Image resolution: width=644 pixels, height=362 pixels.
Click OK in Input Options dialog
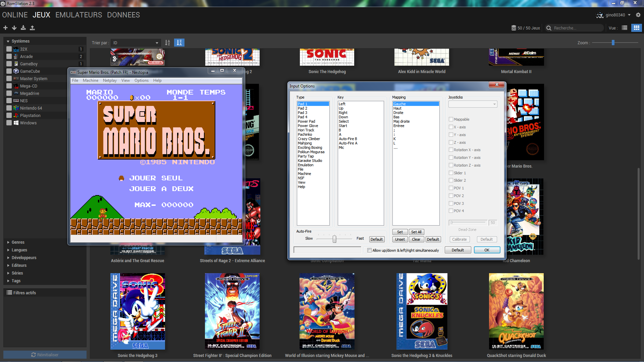487,250
